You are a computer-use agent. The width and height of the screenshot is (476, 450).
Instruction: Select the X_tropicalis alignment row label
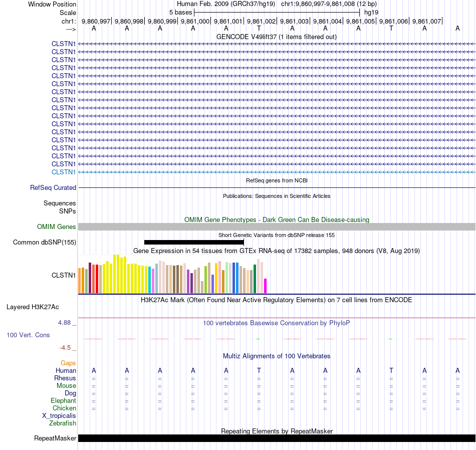[59, 416]
